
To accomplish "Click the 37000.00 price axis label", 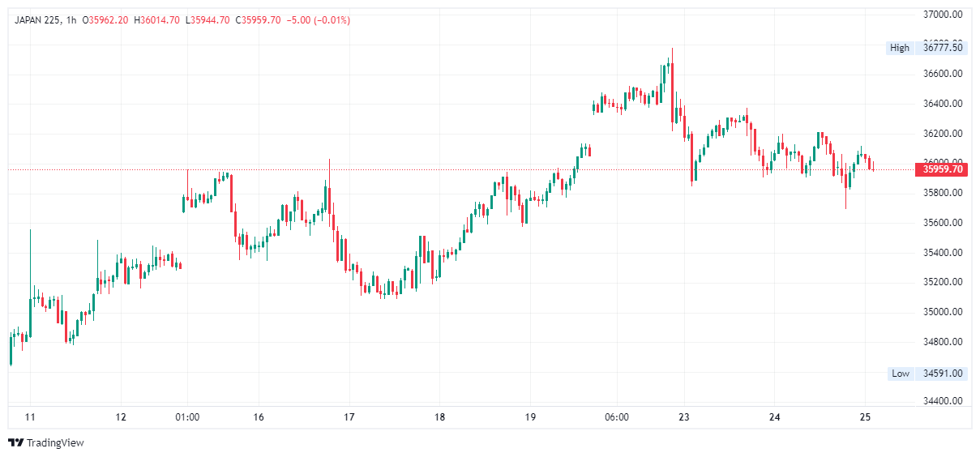I will click(x=943, y=15).
